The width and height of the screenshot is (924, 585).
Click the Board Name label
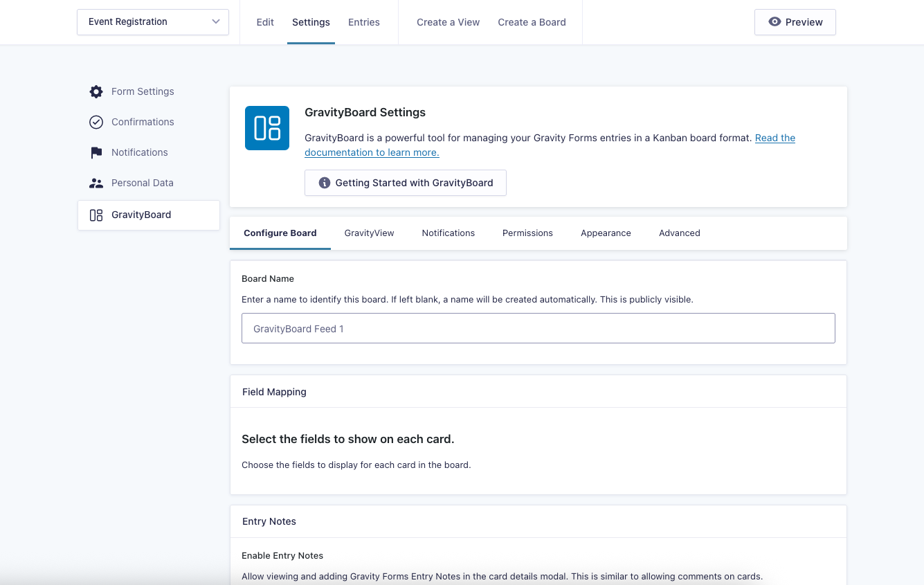pyautogui.click(x=268, y=278)
